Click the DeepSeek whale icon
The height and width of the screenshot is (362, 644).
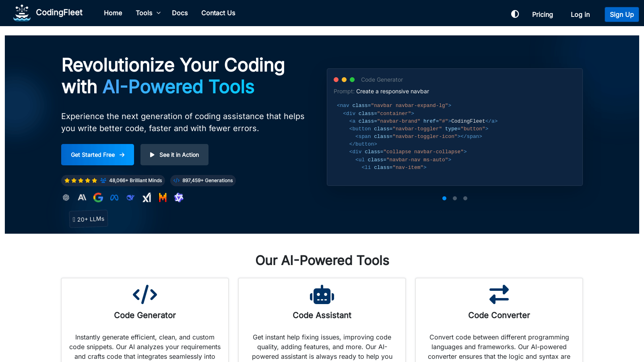click(x=130, y=197)
